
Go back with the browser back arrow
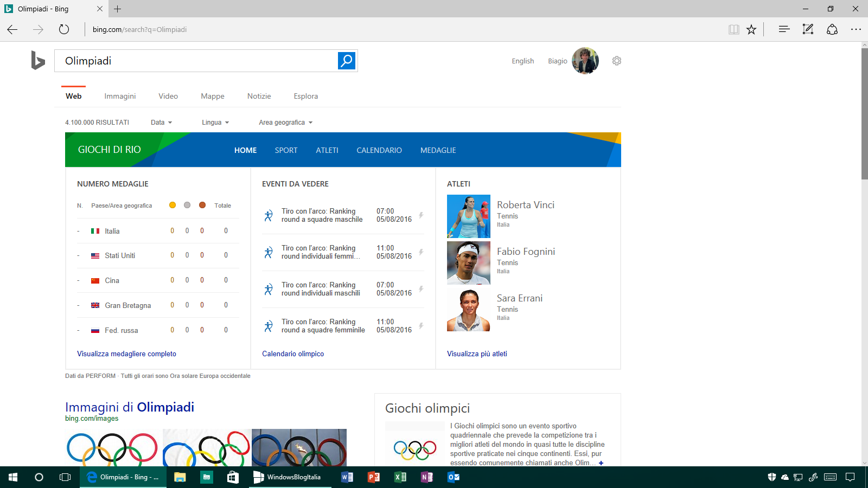[12, 29]
